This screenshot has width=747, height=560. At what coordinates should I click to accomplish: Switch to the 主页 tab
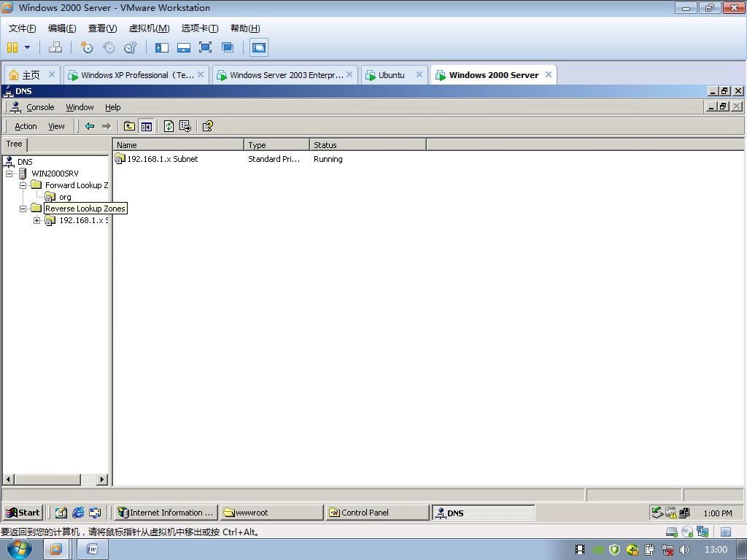(31, 75)
